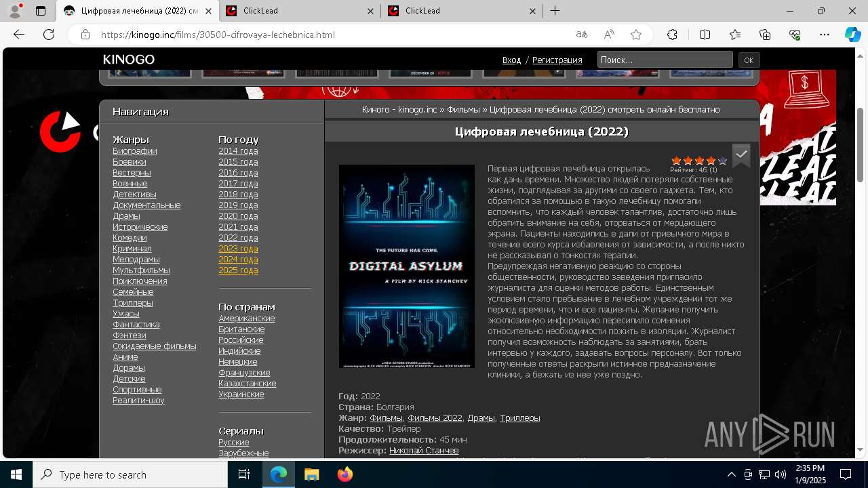
Task: Open the browser profile icon
Action: [x=15, y=11]
